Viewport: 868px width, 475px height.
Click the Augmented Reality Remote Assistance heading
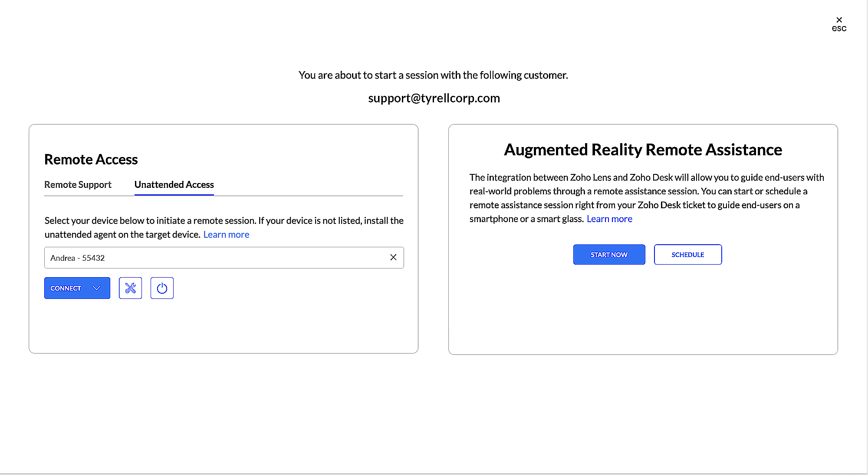pos(643,150)
